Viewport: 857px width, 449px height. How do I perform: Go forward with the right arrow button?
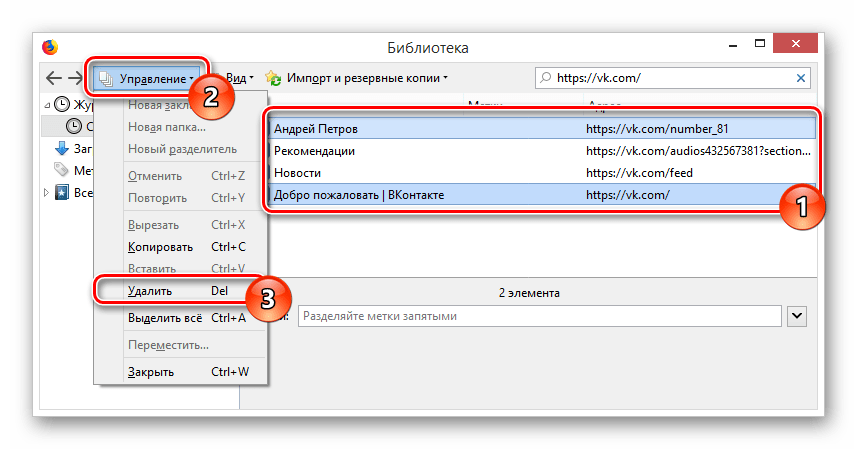75,78
